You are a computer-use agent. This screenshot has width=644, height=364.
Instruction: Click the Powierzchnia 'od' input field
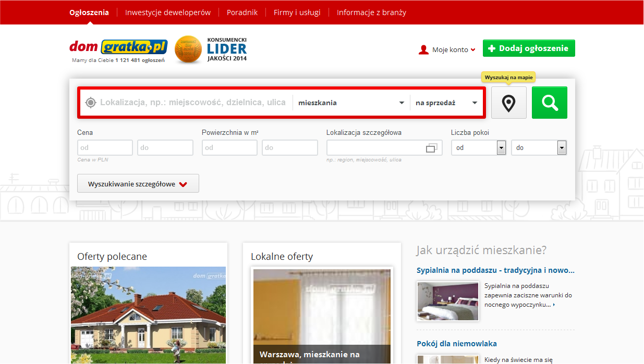tap(229, 148)
